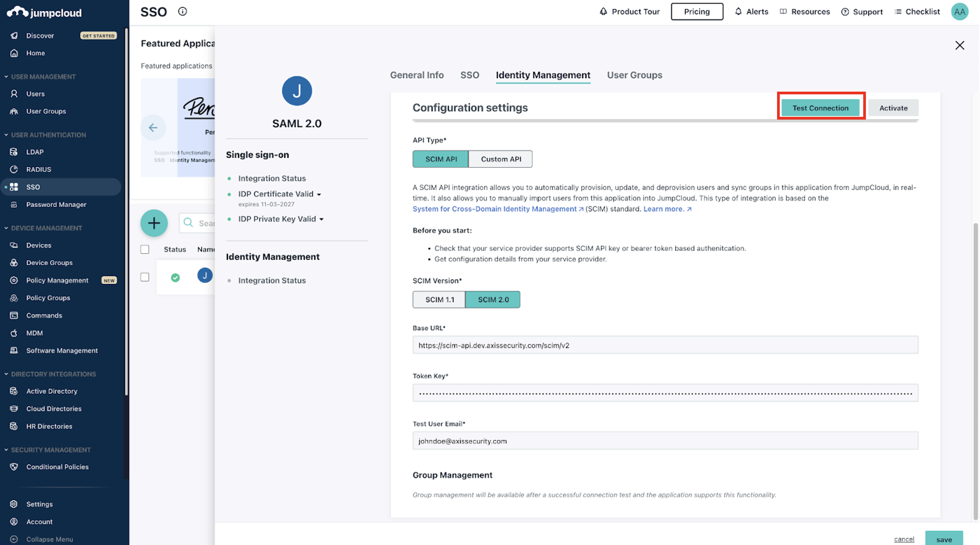Click the Base URL input field
This screenshot has height=545, width=980.
tap(665, 345)
